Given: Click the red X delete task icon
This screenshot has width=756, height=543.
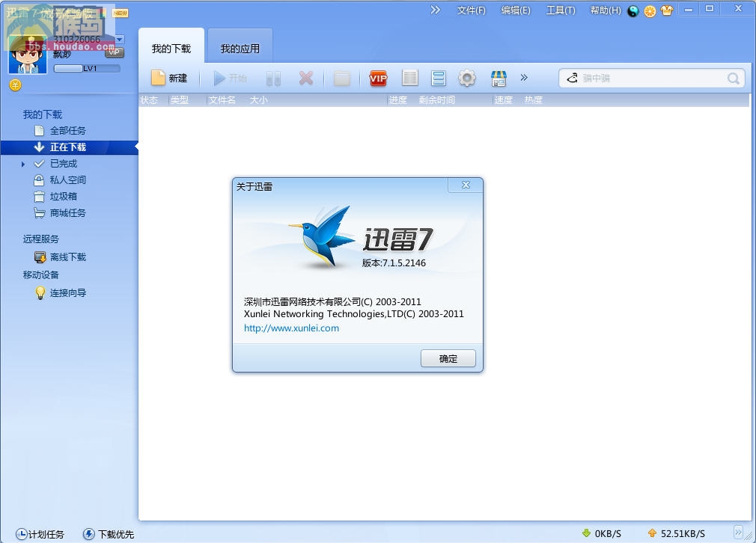Looking at the screenshot, I should (x=306, y=78).
